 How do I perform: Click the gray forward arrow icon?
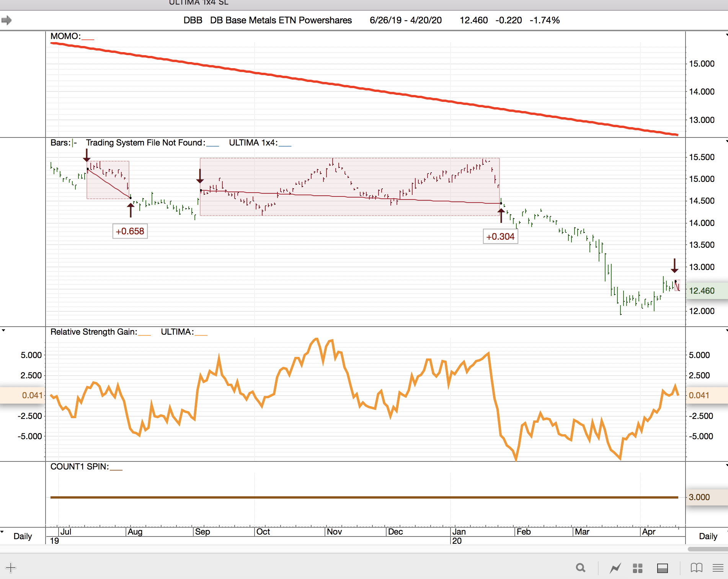click(x=7, y=20)
